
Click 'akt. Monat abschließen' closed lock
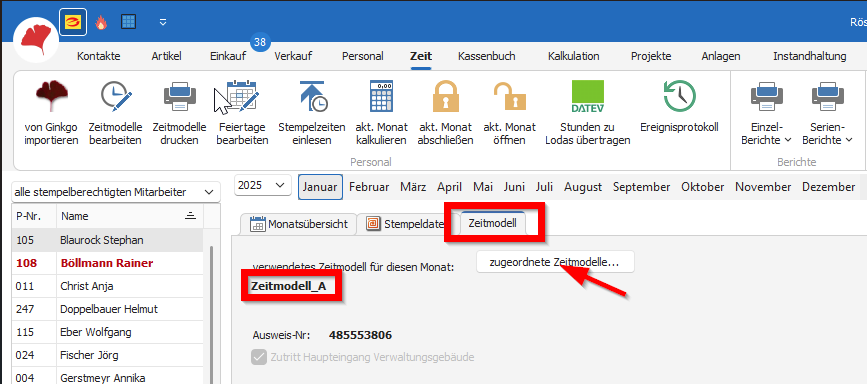click(x=445, y=96)
